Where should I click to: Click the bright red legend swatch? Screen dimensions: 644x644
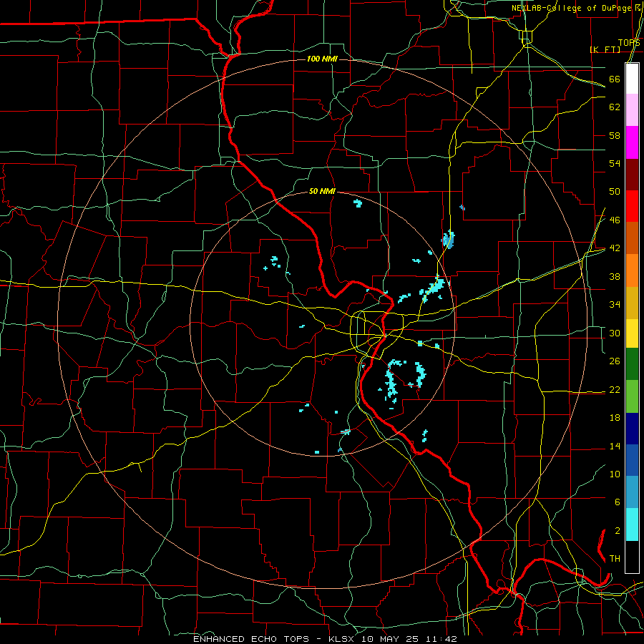(632, 206)
